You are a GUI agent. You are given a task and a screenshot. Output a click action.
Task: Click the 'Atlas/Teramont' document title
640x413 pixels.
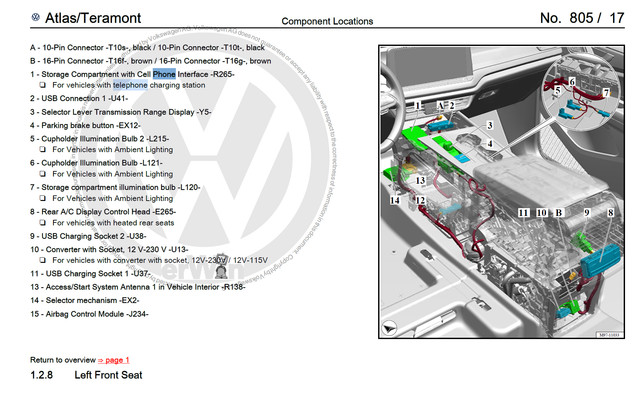[93, 18]
